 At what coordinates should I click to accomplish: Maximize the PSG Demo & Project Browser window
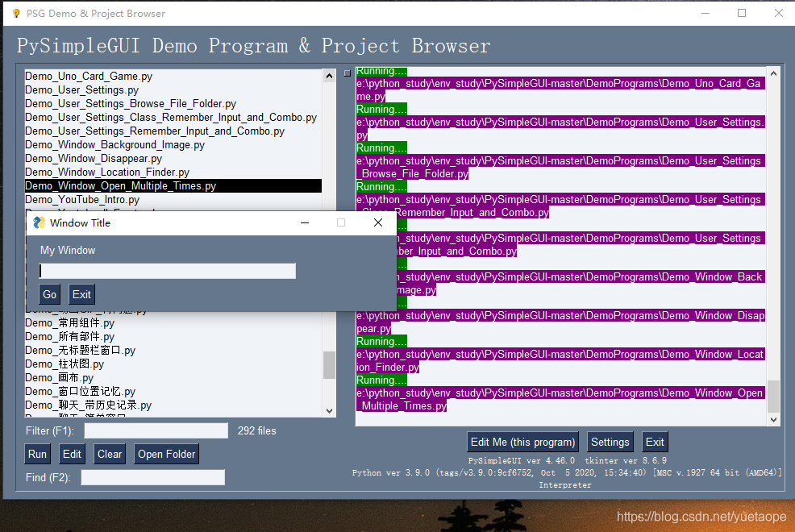742,13
